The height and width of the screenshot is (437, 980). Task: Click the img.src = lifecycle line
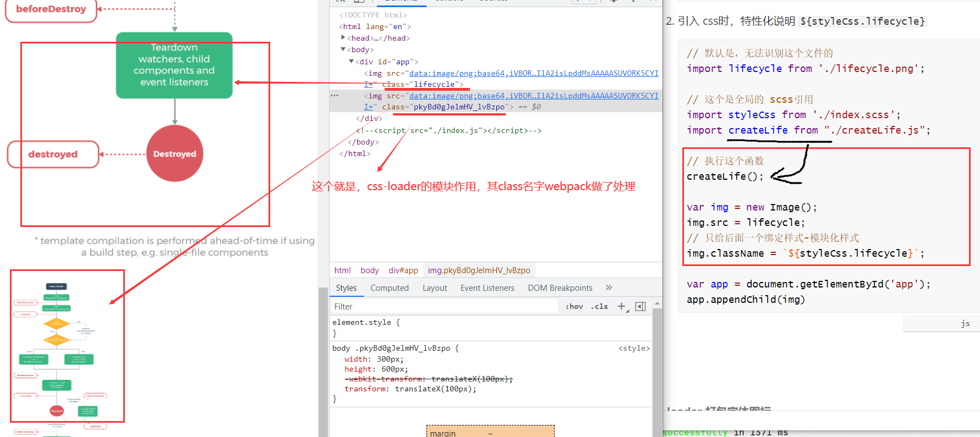click(x=746, y=222)
